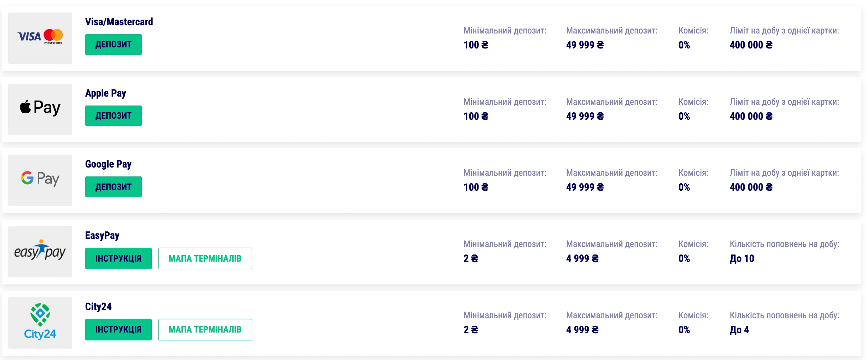Click the Google Pay method title
This screenshot has height=360, width=868.
[108, 164]
